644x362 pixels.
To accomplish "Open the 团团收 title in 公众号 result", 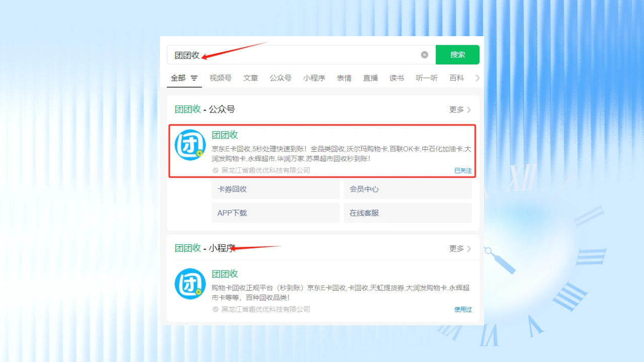I will pos(224,135).
